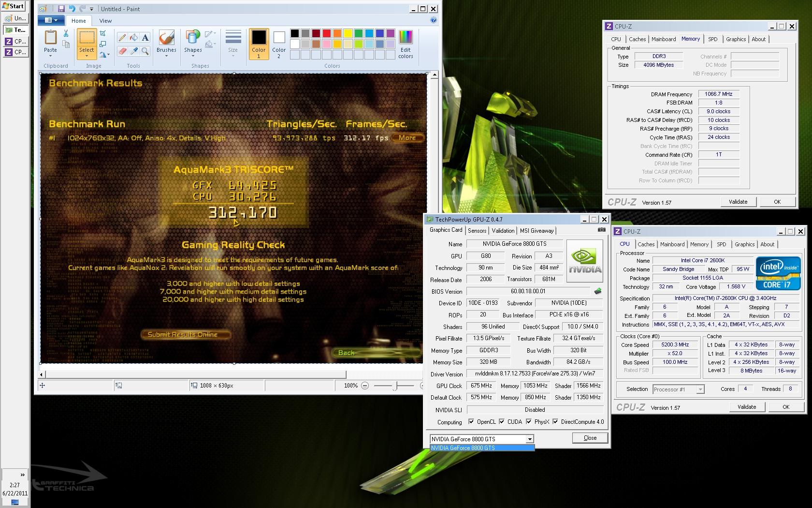812x508 pixels.
Task: Click the BIOS save chip icon in GPU-Z
Action: (598, 291)
